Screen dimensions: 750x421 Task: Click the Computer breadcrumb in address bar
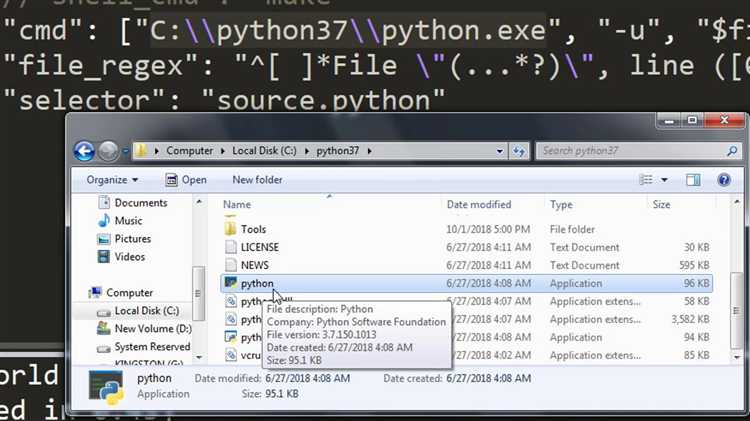(x=189, y=151)
